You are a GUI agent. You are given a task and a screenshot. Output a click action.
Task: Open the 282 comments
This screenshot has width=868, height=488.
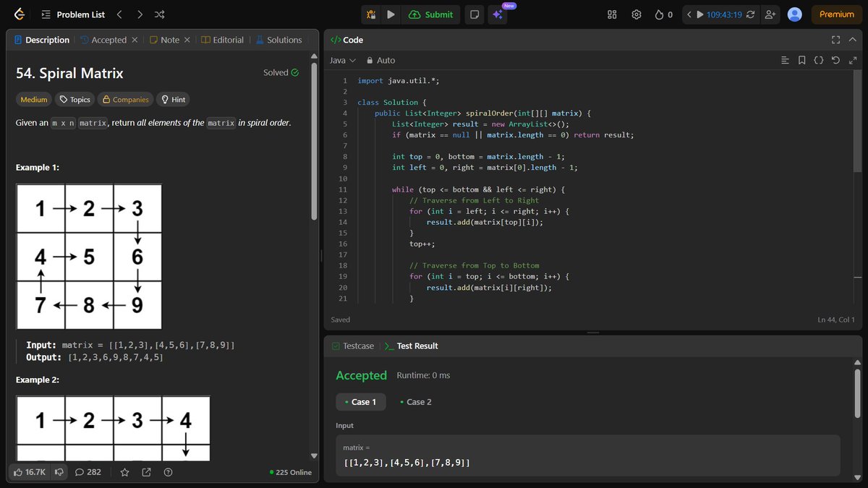pos(88,472)
